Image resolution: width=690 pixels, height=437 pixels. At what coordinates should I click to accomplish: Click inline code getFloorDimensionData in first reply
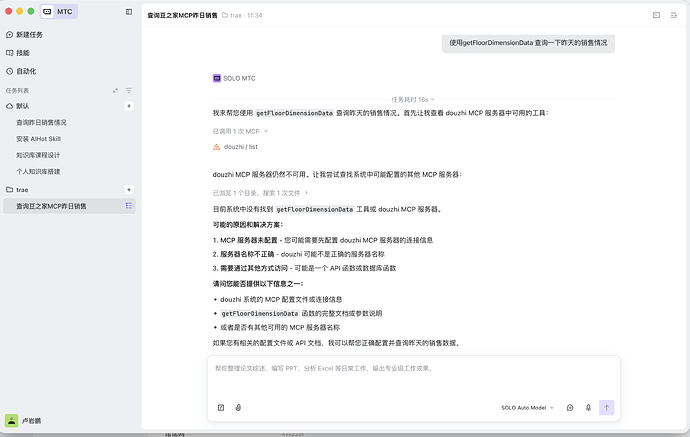pyautogui.click(x=294, y=113)
